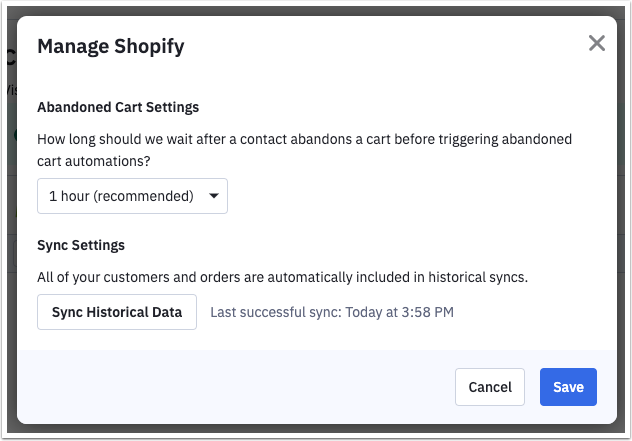
Task: Click the dimmed backdrop left of the dialog
Action: click(9, 250)
